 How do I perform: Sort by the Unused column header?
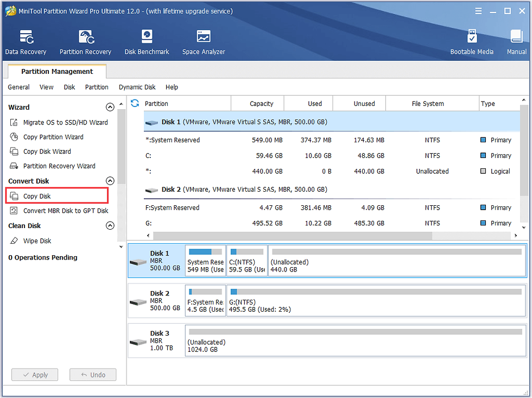(x=359, y=104)
